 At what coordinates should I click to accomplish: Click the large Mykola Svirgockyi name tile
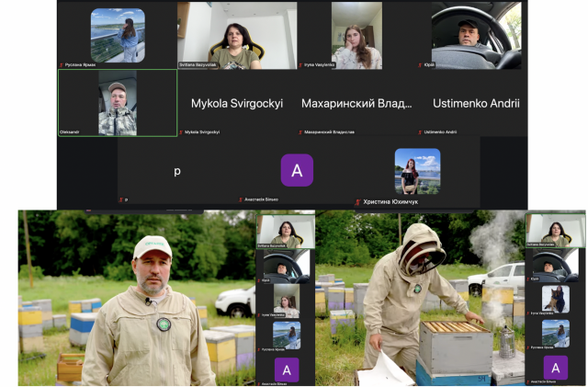click(237, 104)
